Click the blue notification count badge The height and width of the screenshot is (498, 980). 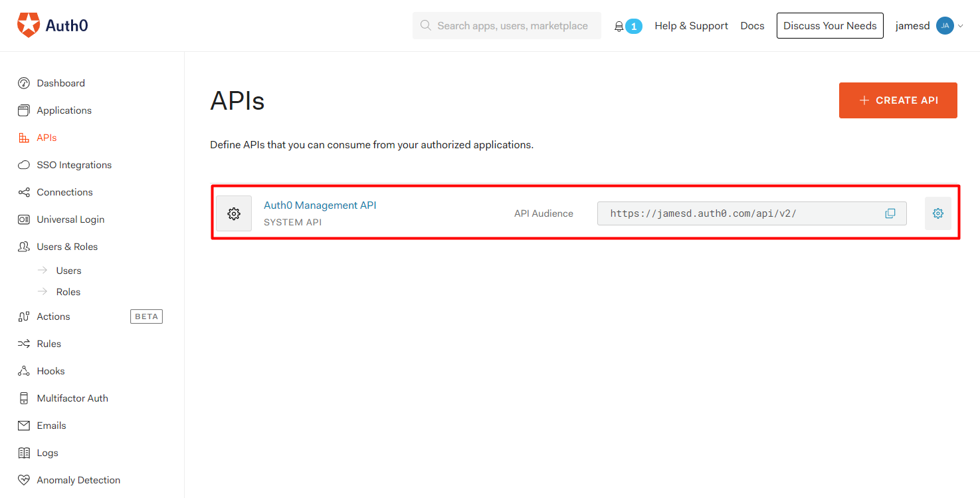[x=634, y=27]
